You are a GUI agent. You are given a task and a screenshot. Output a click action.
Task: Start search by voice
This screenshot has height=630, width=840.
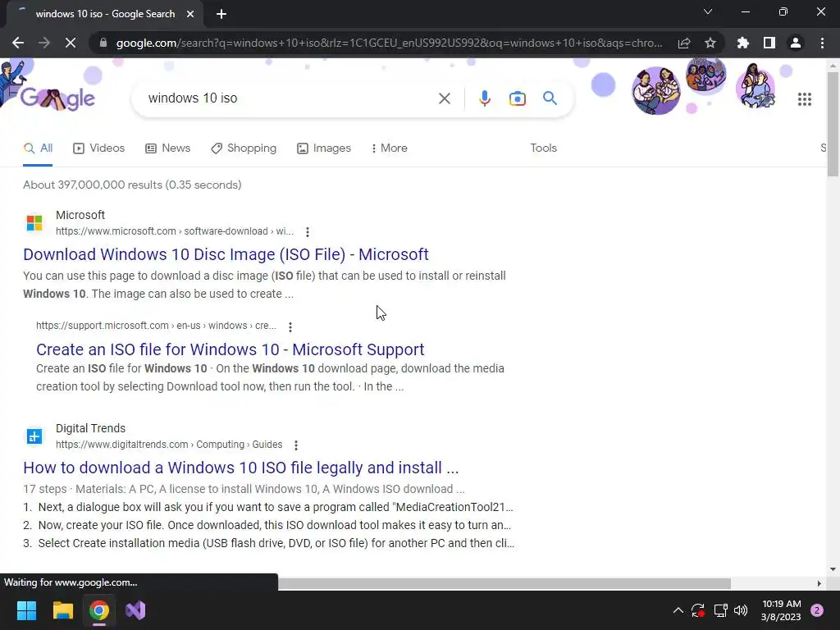pyautogui.click(x=485, y=98)
